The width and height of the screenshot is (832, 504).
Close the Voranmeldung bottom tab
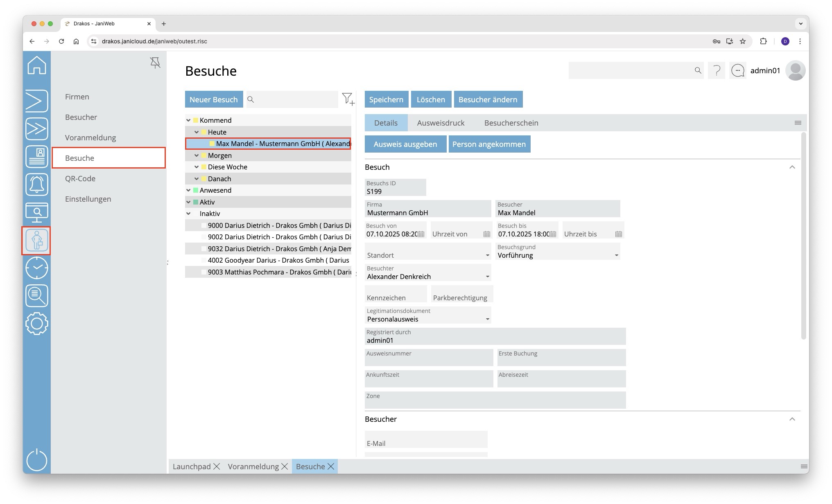tap(285, 467)
